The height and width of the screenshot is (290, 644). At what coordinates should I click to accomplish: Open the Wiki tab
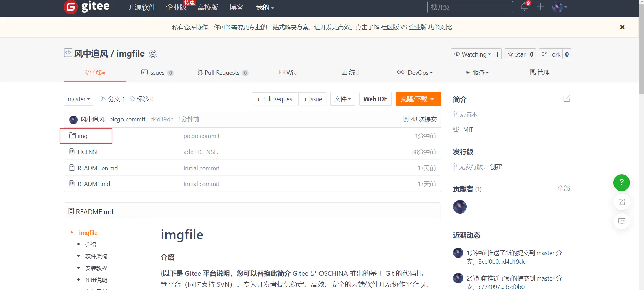click(x=288, y=72)
